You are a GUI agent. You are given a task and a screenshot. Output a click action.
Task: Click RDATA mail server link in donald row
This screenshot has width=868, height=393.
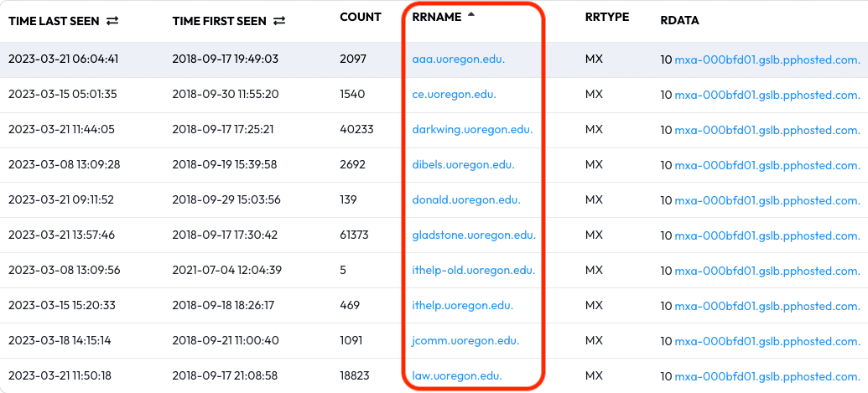point(768,199)
